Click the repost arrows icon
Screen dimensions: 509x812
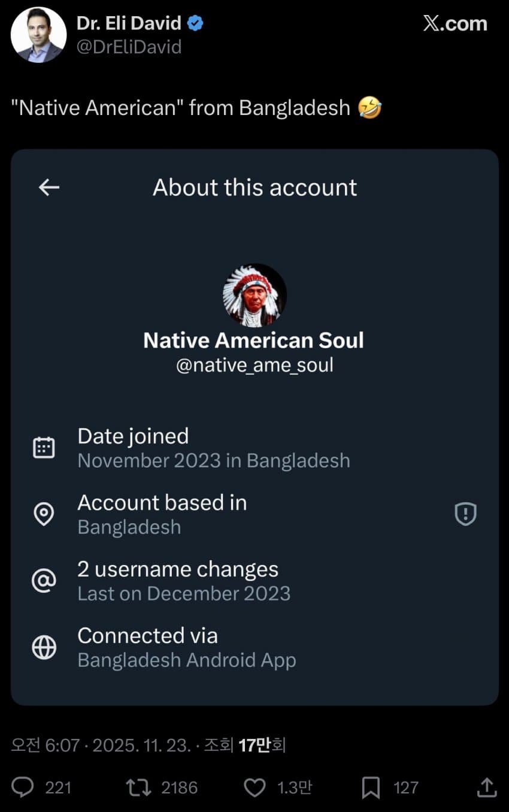click(138, 787)
